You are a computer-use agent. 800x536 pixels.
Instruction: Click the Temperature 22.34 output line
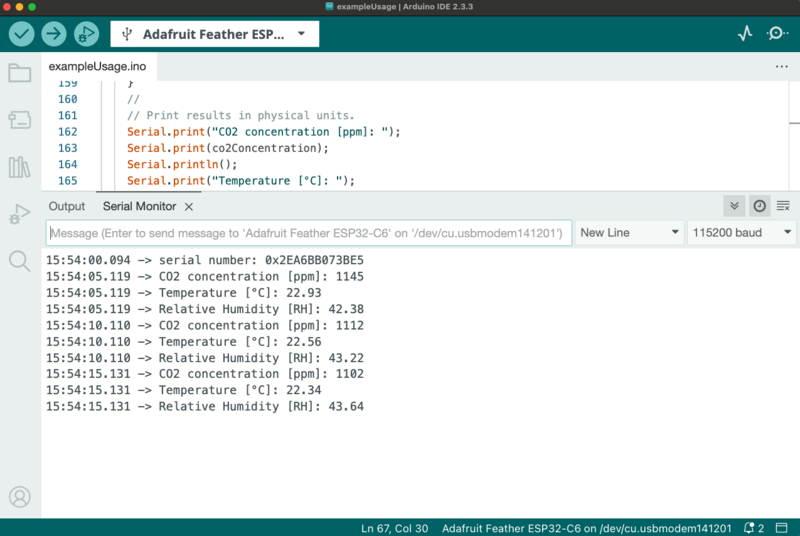pyautogui.click(x=184, y=390)
